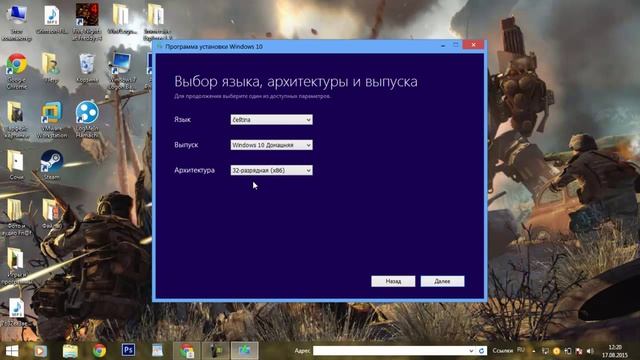This screenshot has width=640, height=360.
Task: Select the game shortcut with red 4
Action: click(87, 22)
